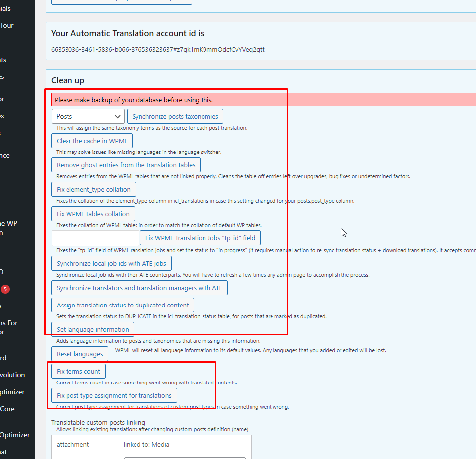Click Set language information button
The image size is (476, 459).
point(93,329)
